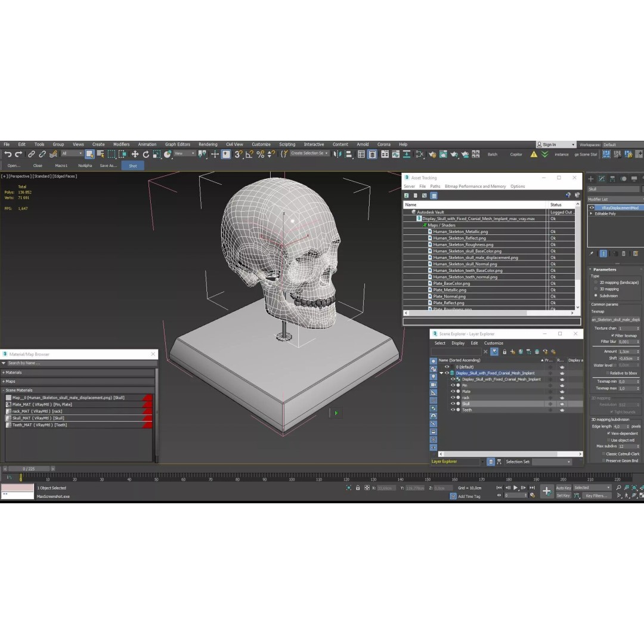
Task: Click the Key Filters... button
Action: (x=596, y=496)
